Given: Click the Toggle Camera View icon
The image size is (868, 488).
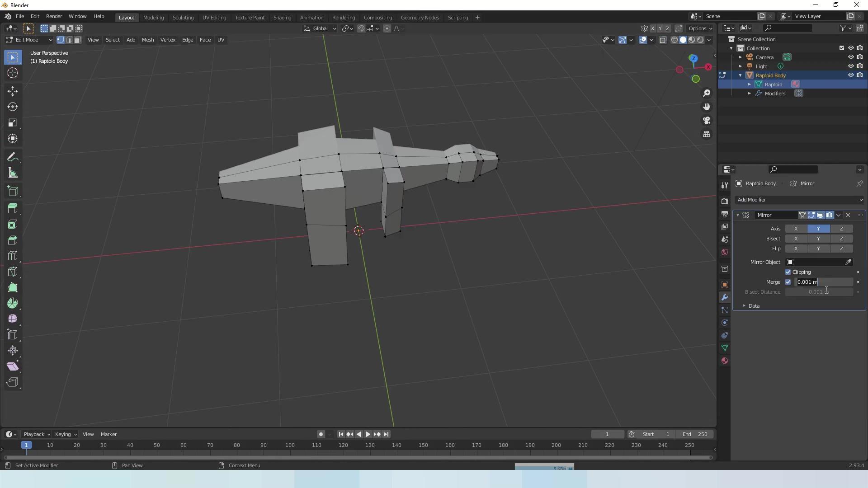Looking at the screenshot, I should pos(707,121).
